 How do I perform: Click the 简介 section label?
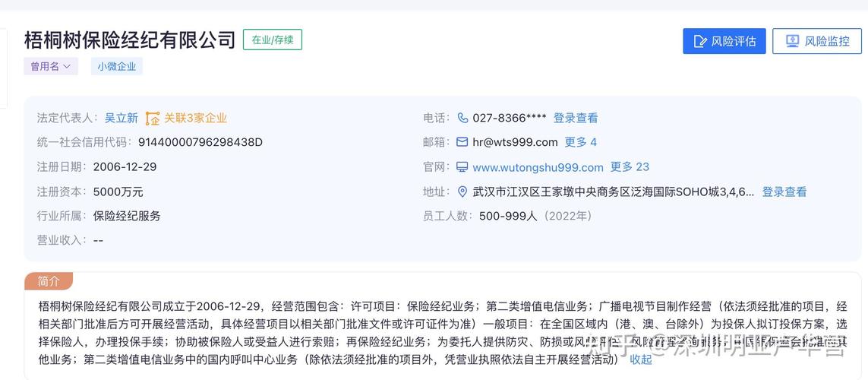tap(49, 281)
